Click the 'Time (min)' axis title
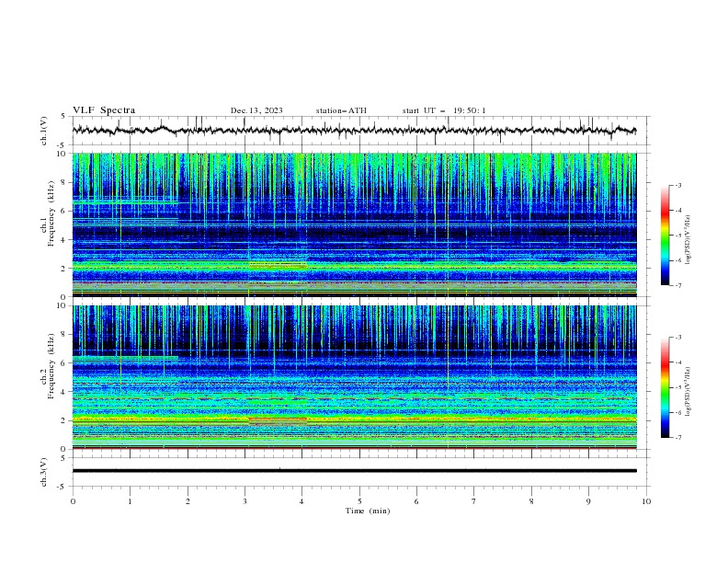 (x=368, y=511)
